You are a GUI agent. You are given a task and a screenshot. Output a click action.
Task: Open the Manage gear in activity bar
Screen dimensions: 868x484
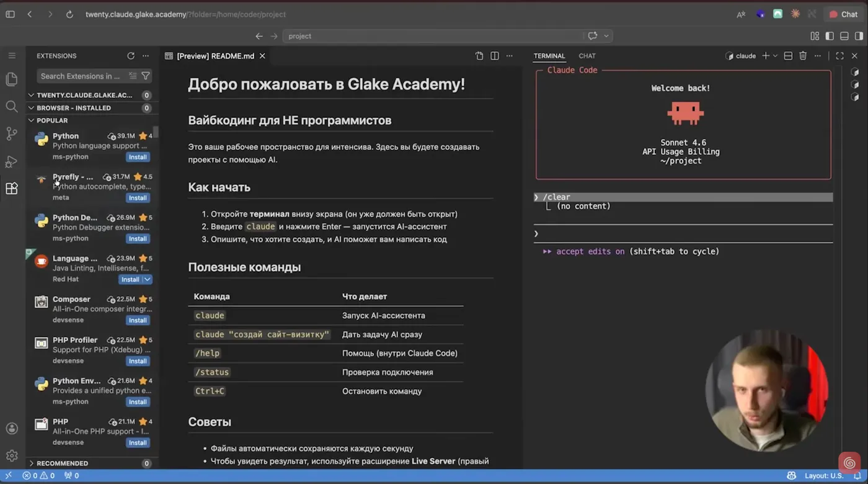coord(11,455)
